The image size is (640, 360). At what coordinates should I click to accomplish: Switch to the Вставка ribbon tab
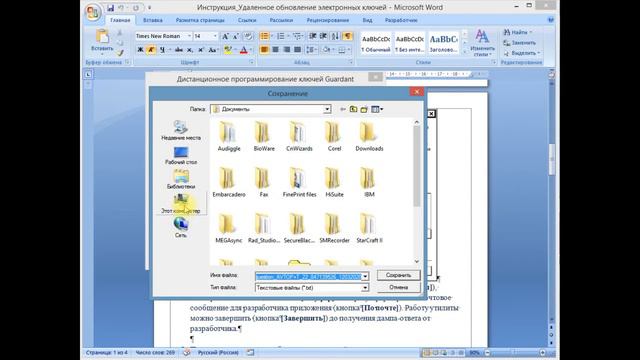click(153, 20)
